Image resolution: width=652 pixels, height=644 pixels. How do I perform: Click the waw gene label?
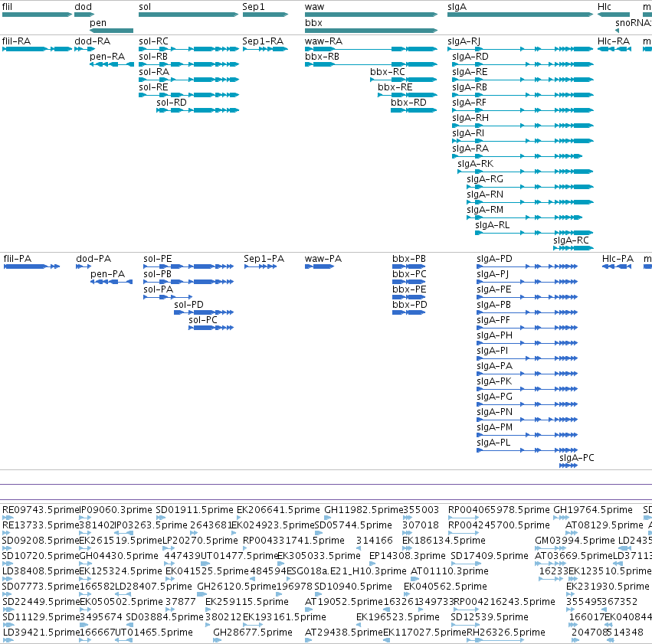coord(314,7)
